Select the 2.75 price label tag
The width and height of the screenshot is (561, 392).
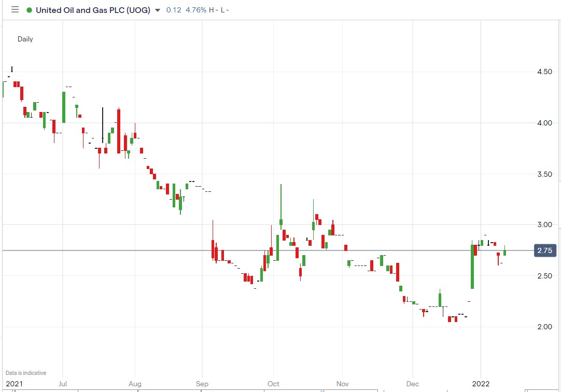(x=545, y=250)
